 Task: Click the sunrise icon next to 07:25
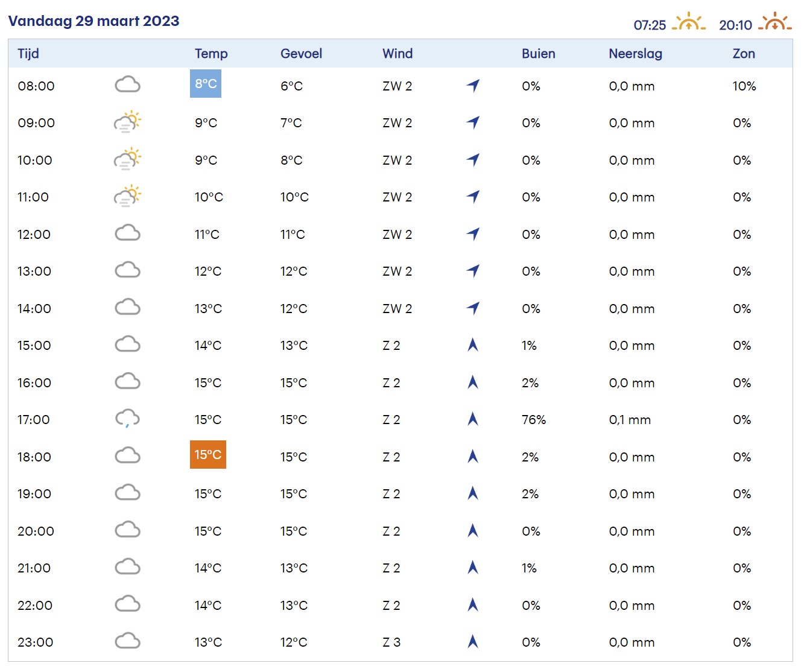point(688,23)
